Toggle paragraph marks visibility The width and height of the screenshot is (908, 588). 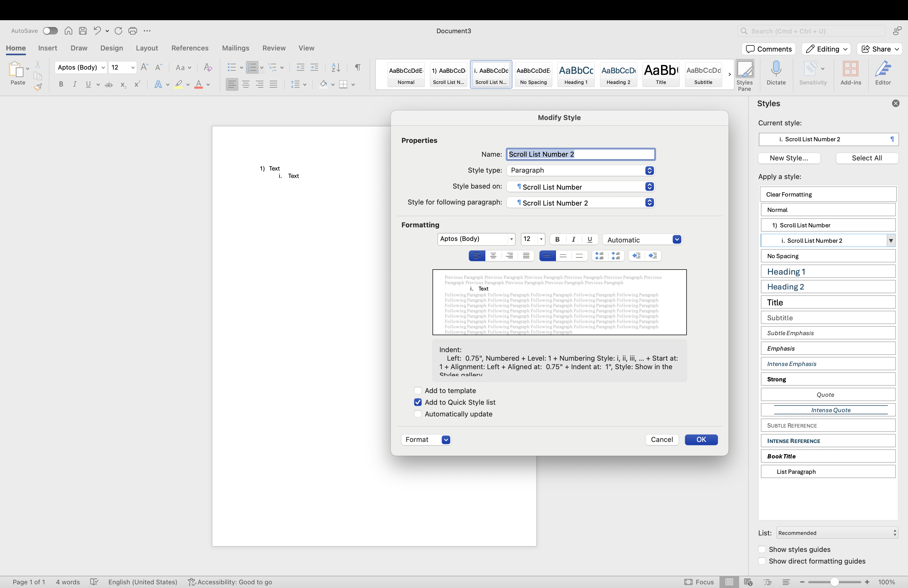point(357,67)
